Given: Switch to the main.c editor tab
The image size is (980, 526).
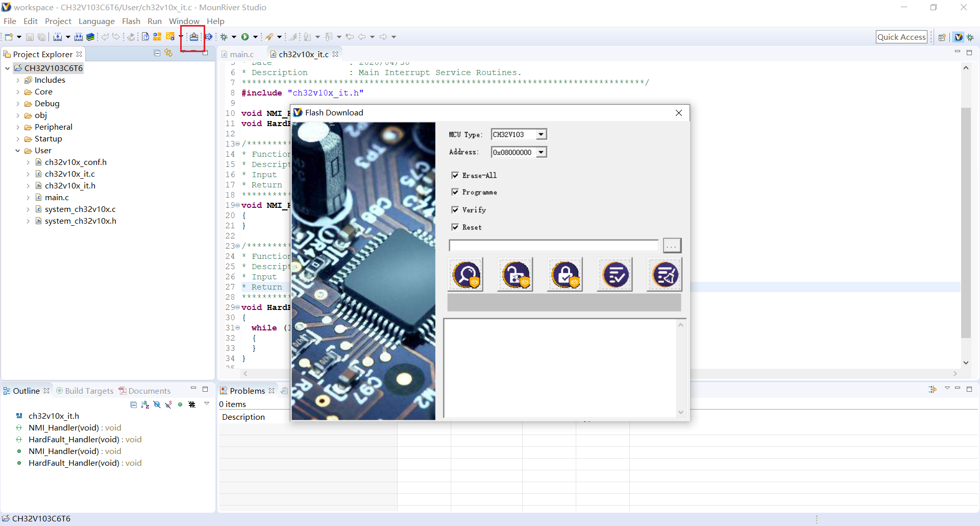Looking at the screenshot, I should point(241,54).
